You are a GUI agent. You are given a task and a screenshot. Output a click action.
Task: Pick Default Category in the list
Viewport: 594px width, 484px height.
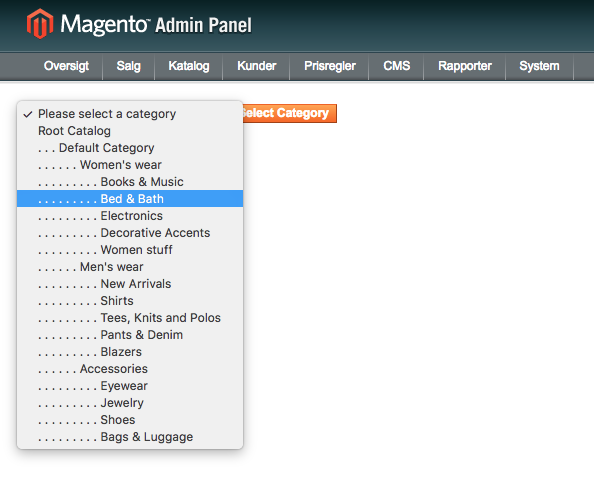click(x=130, y=148)
